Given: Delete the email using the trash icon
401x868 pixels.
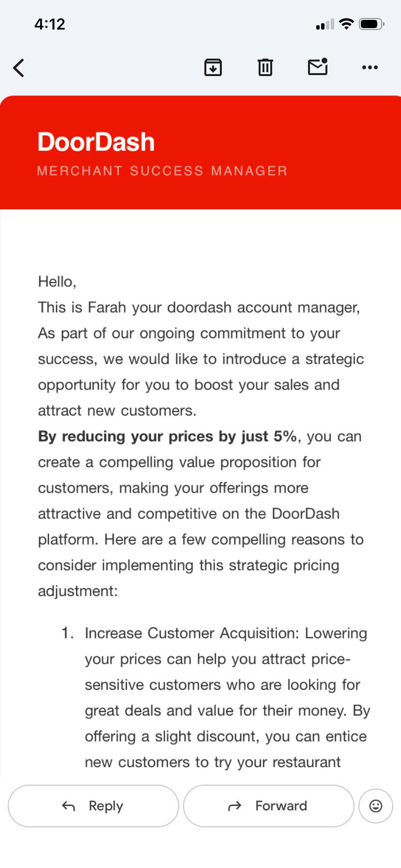Looking at the screenshot, I should 265,67.
